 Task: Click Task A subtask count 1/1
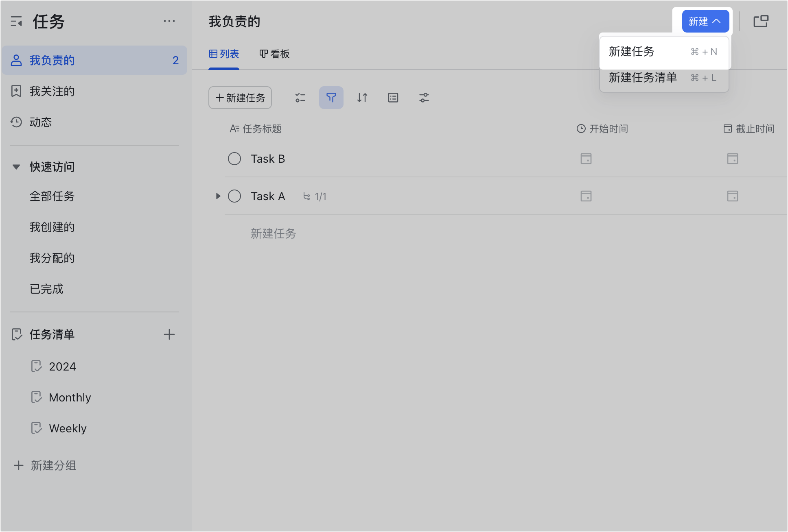[x=315, y=196]
